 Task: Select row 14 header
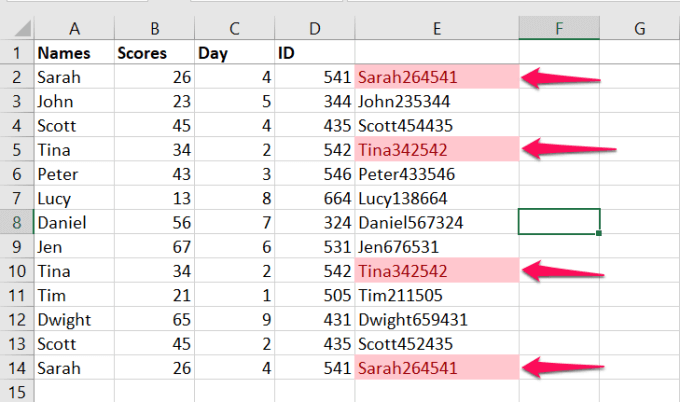tap(16, 367)
